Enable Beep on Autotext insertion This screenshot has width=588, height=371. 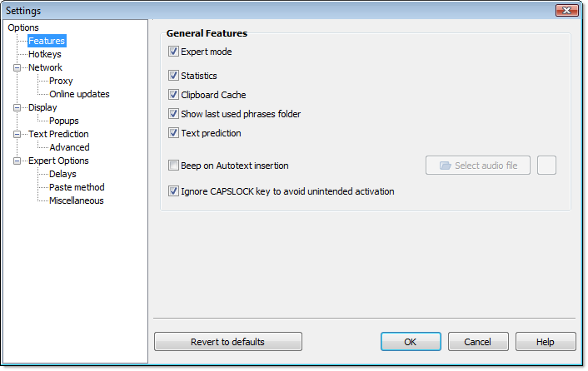173,165
